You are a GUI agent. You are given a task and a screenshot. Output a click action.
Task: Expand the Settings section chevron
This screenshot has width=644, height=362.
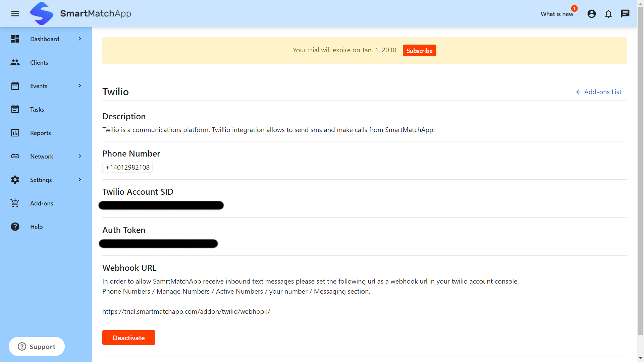pos(79,180)
